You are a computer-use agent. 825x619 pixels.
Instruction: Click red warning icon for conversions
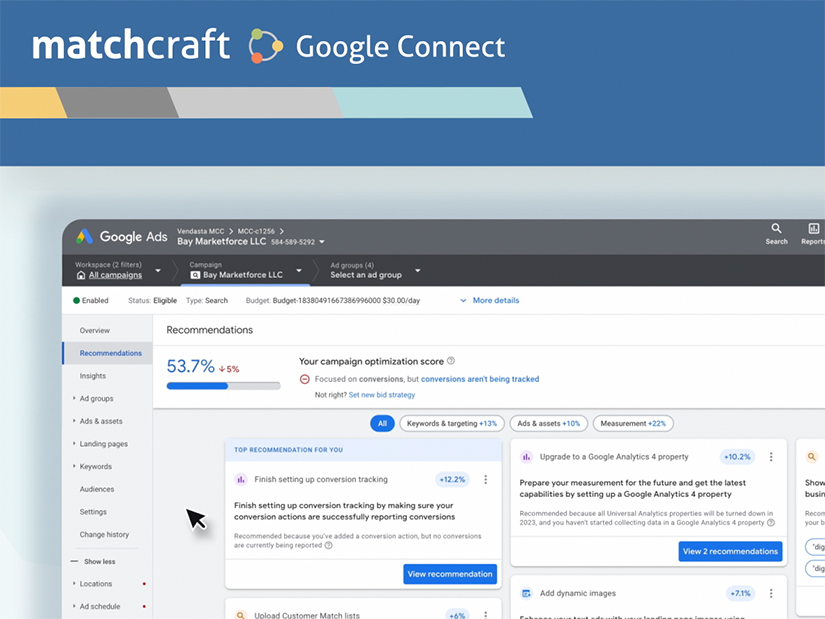coord(305,379)
